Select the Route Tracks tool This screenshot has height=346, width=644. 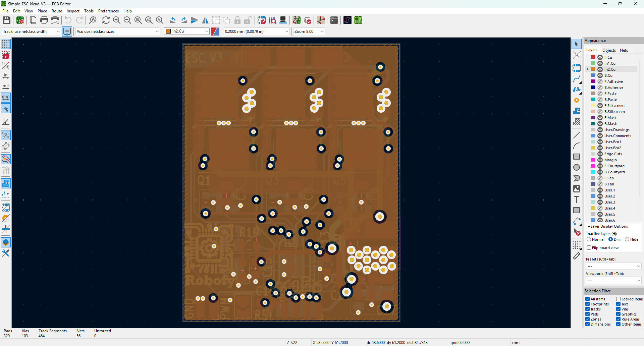(x=577, y=79)
